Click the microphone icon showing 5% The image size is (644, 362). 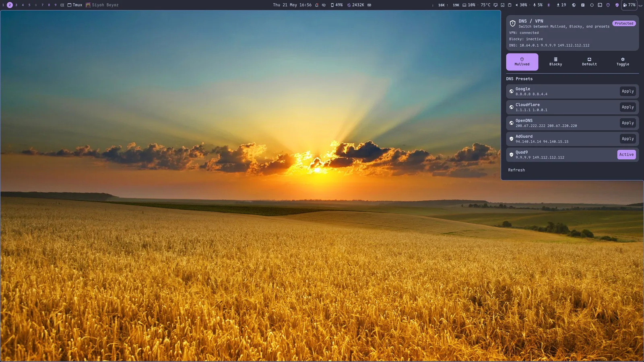(535, 5)
